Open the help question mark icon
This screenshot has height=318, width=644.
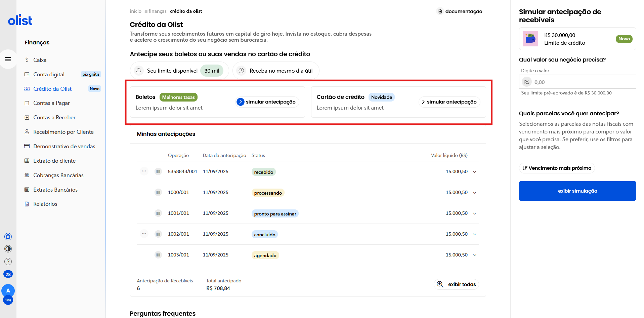click(8, 262)
